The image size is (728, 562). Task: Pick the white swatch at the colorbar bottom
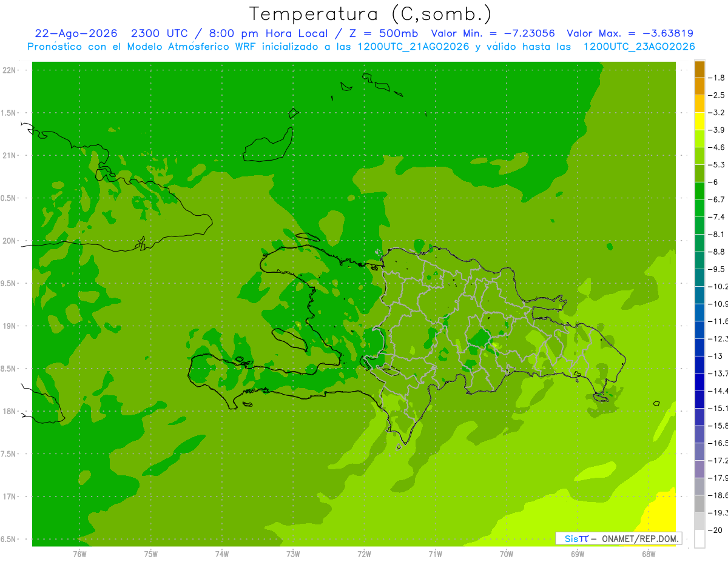coord(699,539)
